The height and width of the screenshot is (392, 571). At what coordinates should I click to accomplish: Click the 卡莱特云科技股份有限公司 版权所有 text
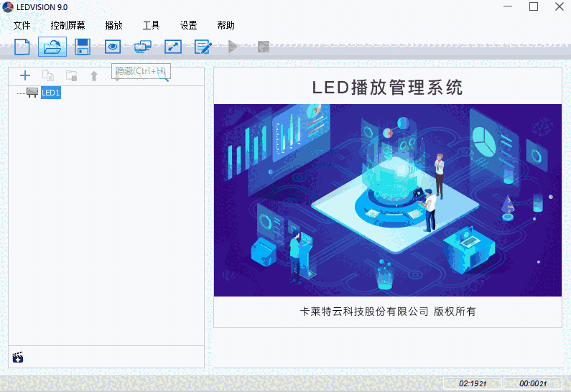(x=388, y=312)
